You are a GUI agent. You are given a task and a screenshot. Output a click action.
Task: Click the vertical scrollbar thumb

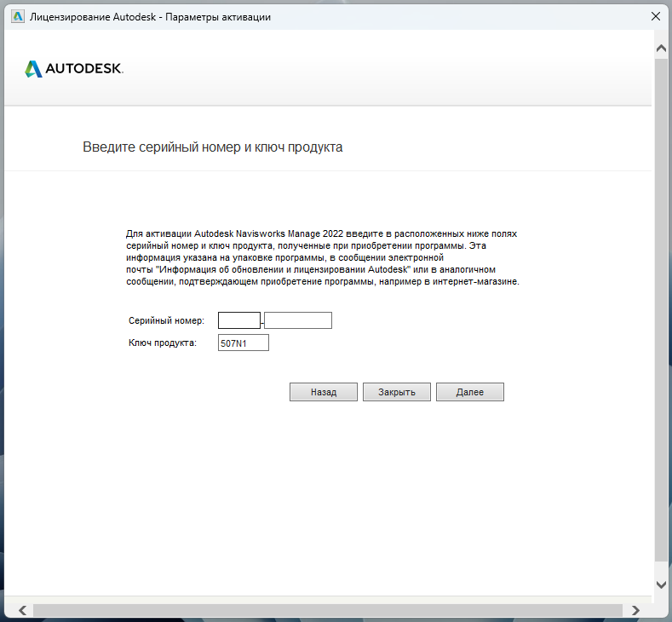coord(661,307)
